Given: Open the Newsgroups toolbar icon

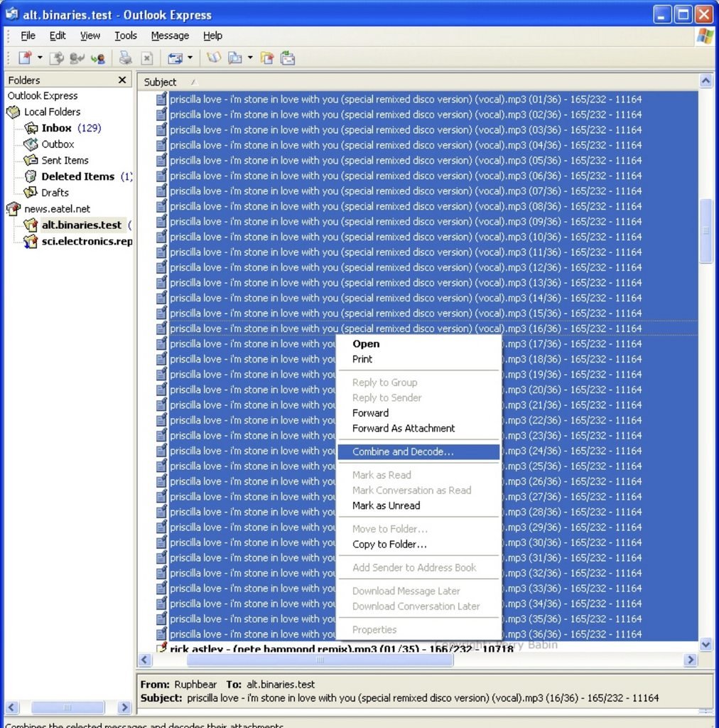Looking at the screenshot, I should tap(267, 58).
